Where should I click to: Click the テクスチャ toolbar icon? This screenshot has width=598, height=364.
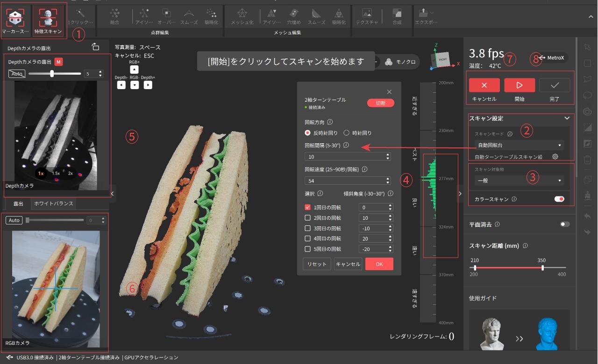click(367, 14)
